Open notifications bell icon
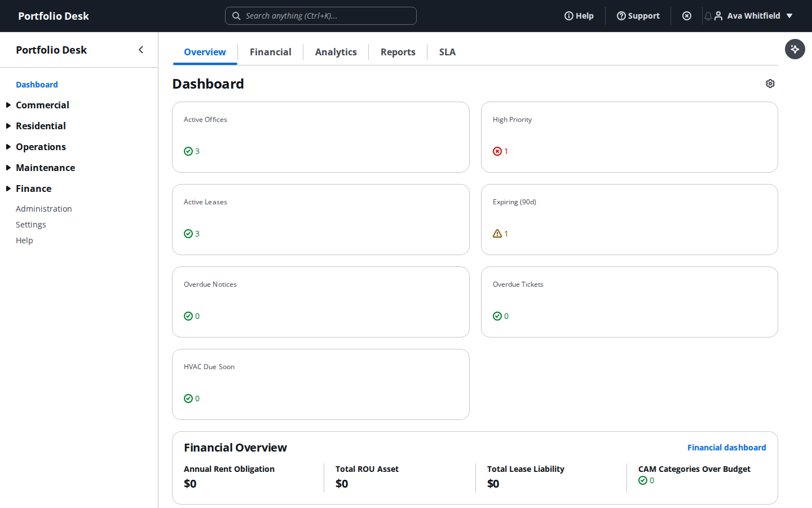The width and height of the screenshot is (812, 508). pos(708,16)
